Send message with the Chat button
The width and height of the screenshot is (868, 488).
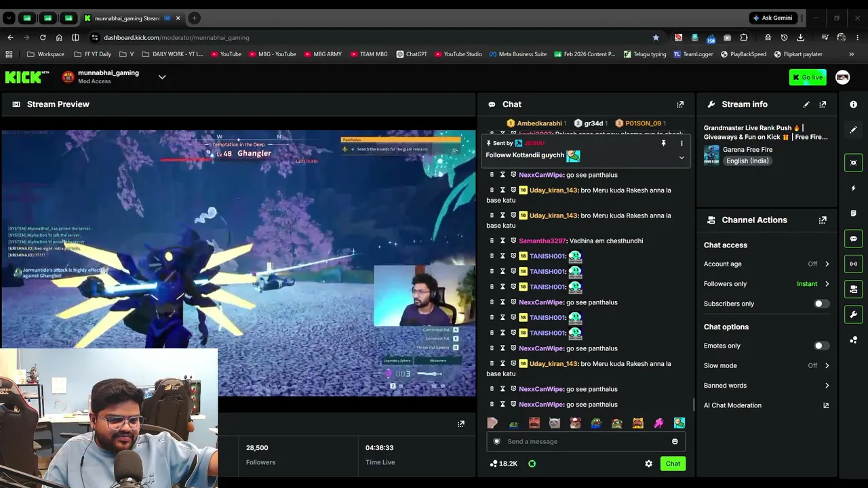coord(673,464)
